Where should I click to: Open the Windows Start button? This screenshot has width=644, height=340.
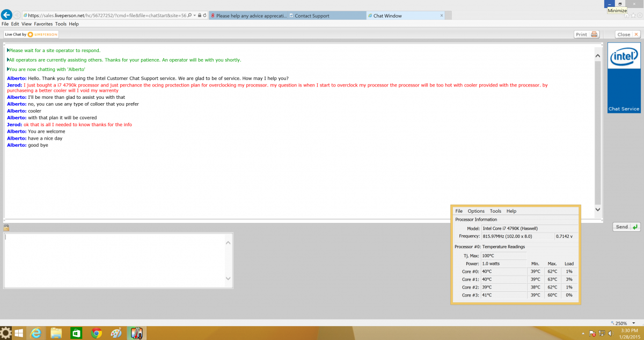[19, 333]
